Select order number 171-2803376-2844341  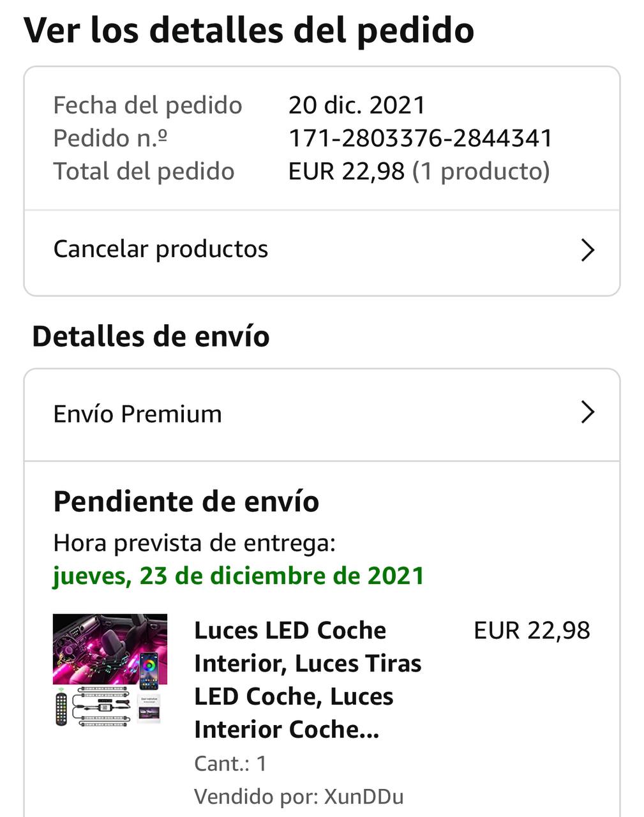[420, 139]
